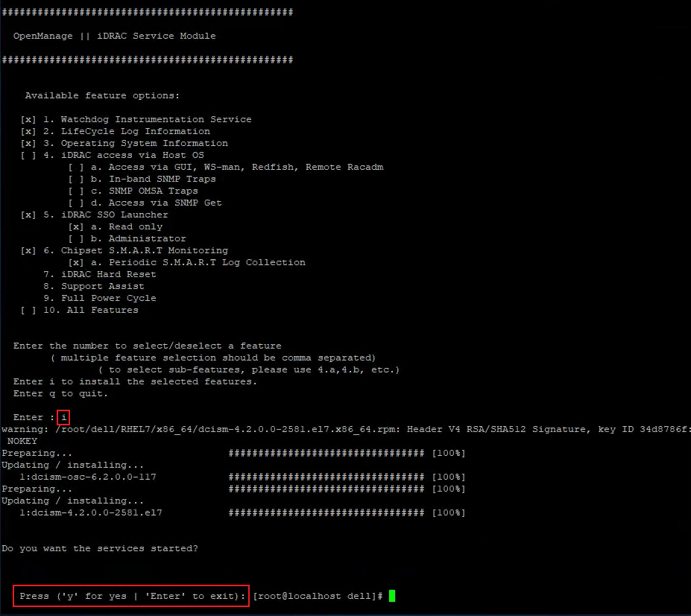Click the 'Access via SNMP Get' line
The image size is (691, 616).
point(157,203)
